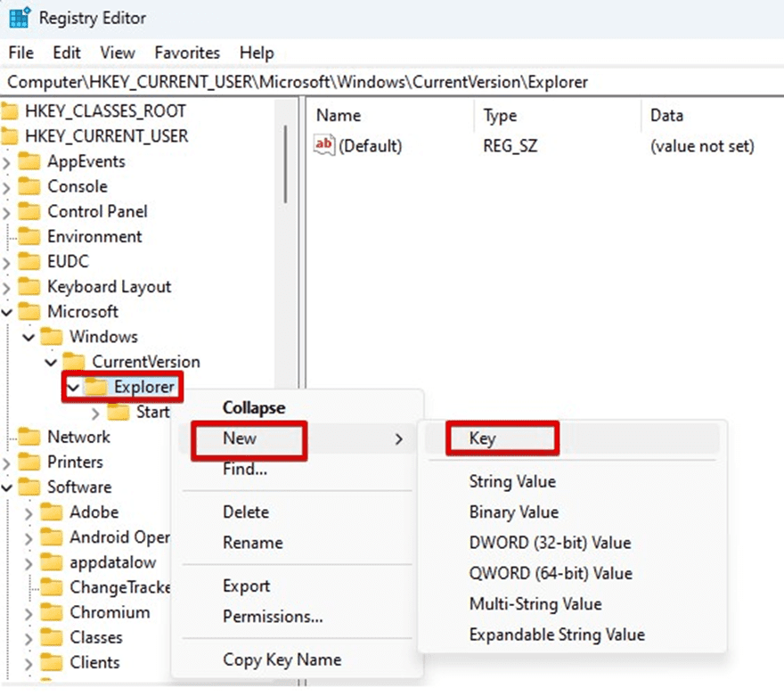Open the Edit menu
Image resolution: width=784 pixels, height=696 pixels.
(67, 53)
